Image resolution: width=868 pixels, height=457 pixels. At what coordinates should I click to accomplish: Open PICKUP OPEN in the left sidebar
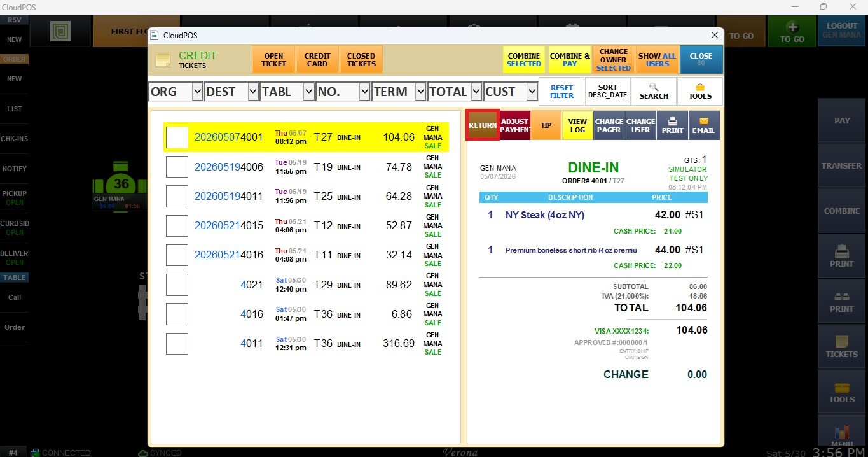pos(14,198)
